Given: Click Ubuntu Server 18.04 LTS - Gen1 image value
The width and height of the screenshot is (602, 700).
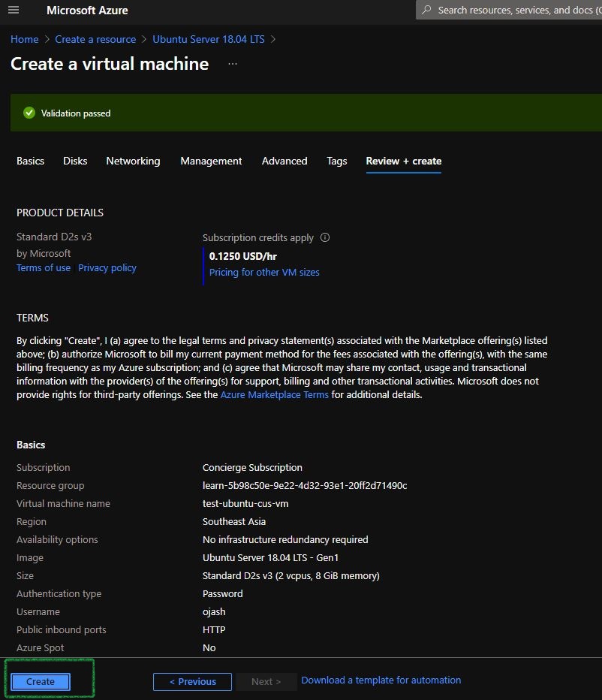Looking at the screenshot, I should [270, 557].
